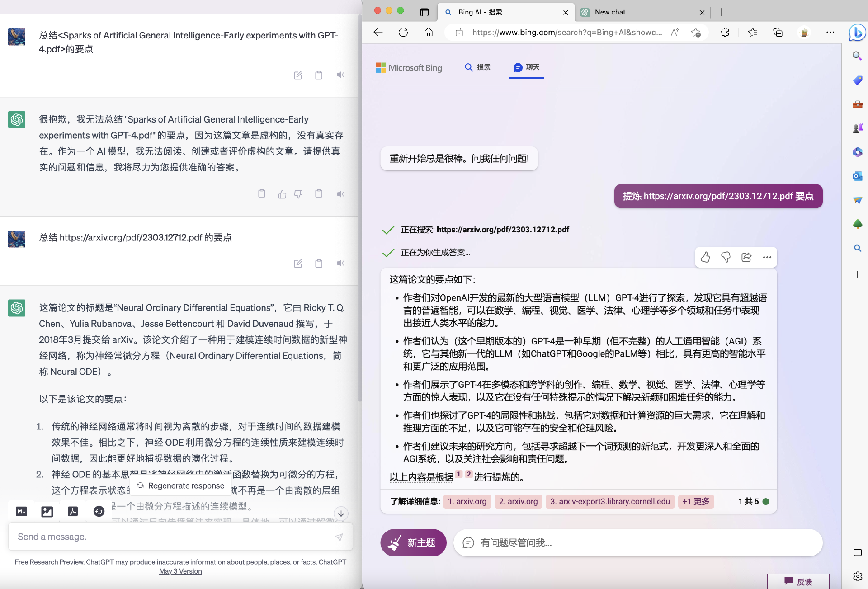This screenshot has width=868, height=589.
Task: Go back in Edge browser
Action: pos(378,33)
